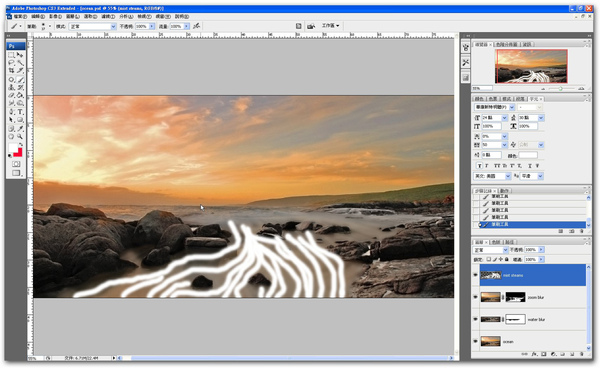Click the red background color swatch
600x368 pixels.
click(18, 152)
